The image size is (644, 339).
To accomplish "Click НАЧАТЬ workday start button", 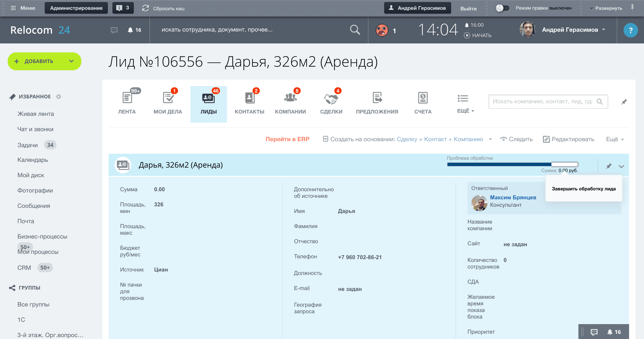I will click(x=478, y=36).
